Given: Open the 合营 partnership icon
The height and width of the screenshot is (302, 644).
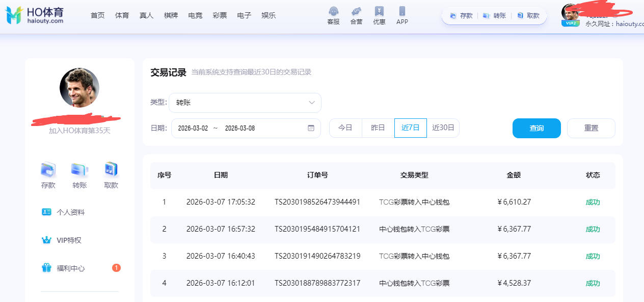Looking at the screenshot, I should click(356, 12).
